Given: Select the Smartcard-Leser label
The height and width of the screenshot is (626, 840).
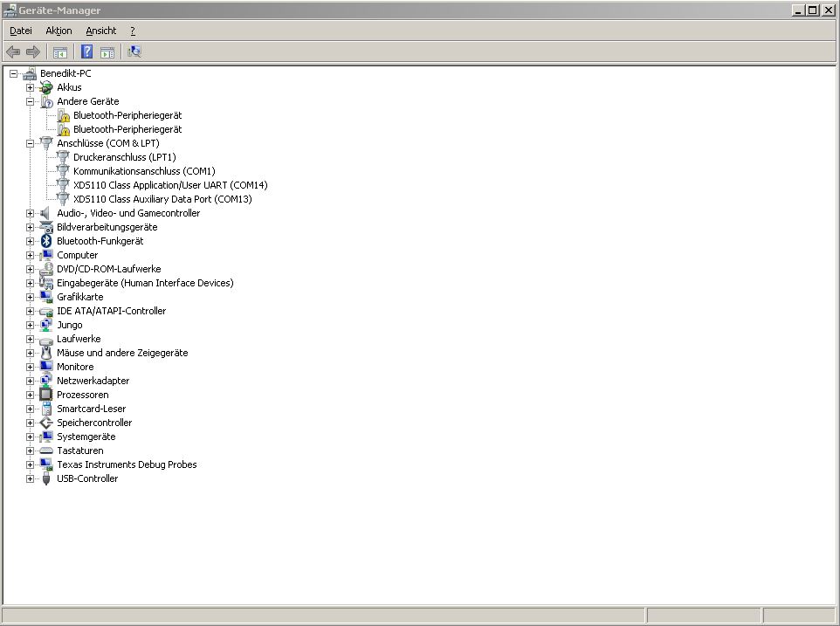Looking at the screenshot, I should coord(91,409).
